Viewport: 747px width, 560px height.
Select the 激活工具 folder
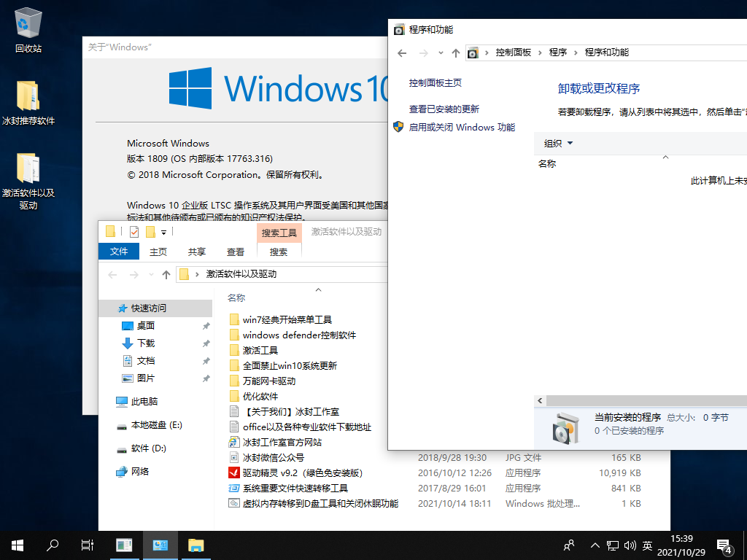pos(260,350)
